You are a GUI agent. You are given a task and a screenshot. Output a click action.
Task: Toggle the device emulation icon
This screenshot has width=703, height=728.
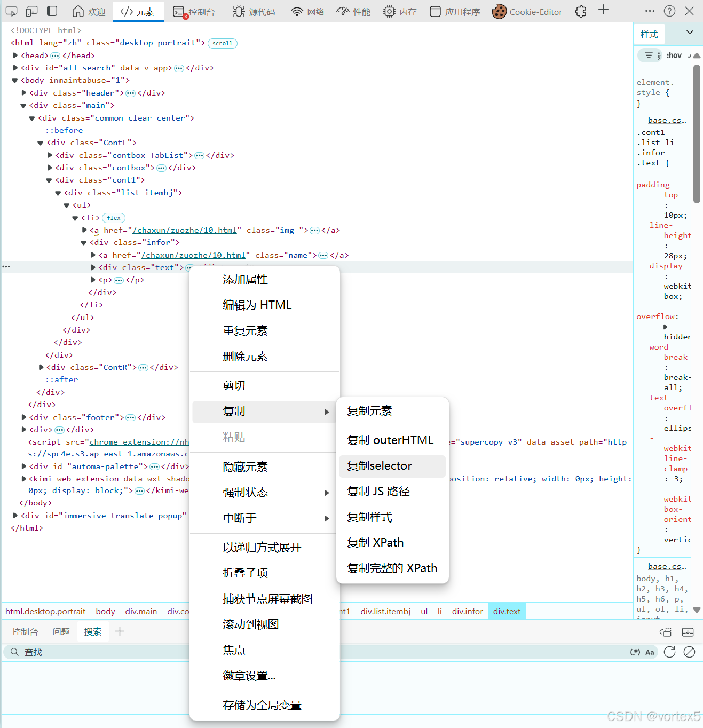(x=32, y=11)
